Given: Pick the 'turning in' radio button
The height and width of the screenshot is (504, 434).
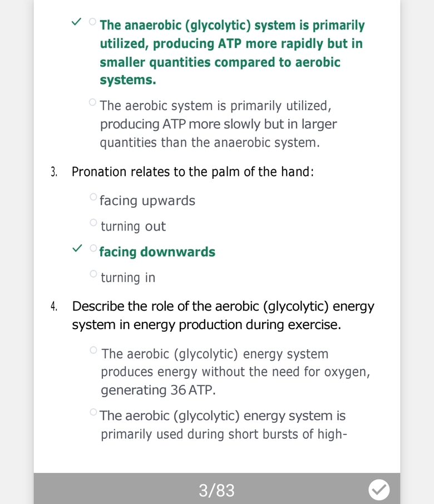Looking at the screenshot, I should [93, 273].
